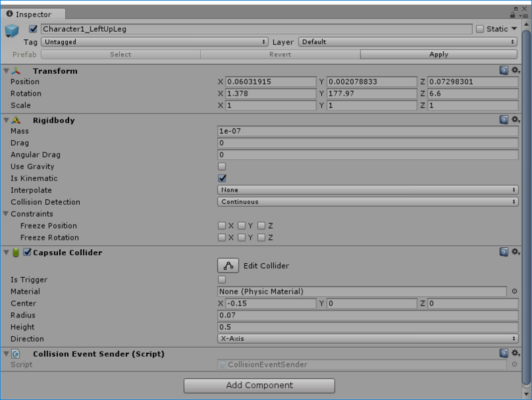Click the None (Physic Material) field
The height and width of the screenshot is (400, 532).
click(x=362, y=292)
